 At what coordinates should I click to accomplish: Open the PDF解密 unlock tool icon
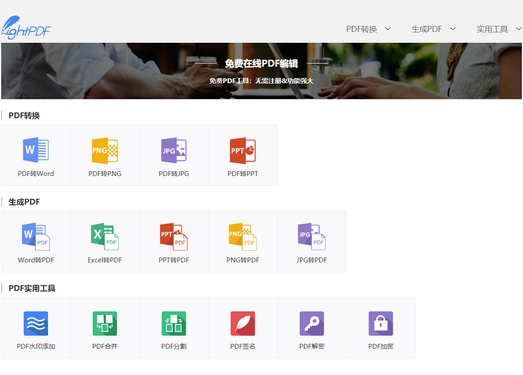point(312,323)
